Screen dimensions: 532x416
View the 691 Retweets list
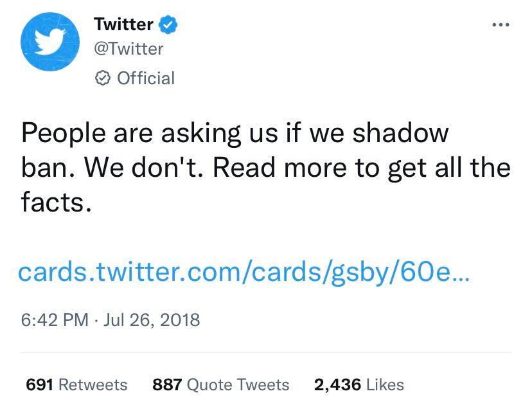coord(76,384)
